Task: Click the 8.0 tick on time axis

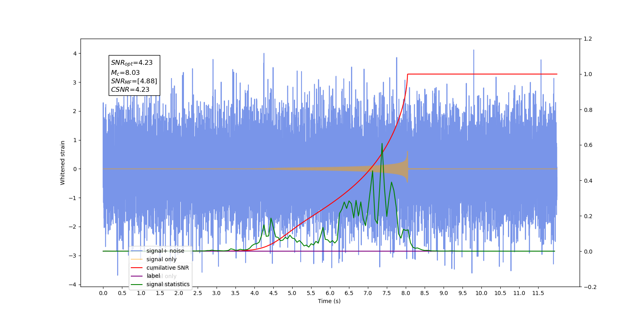Action: coord(406,293)
